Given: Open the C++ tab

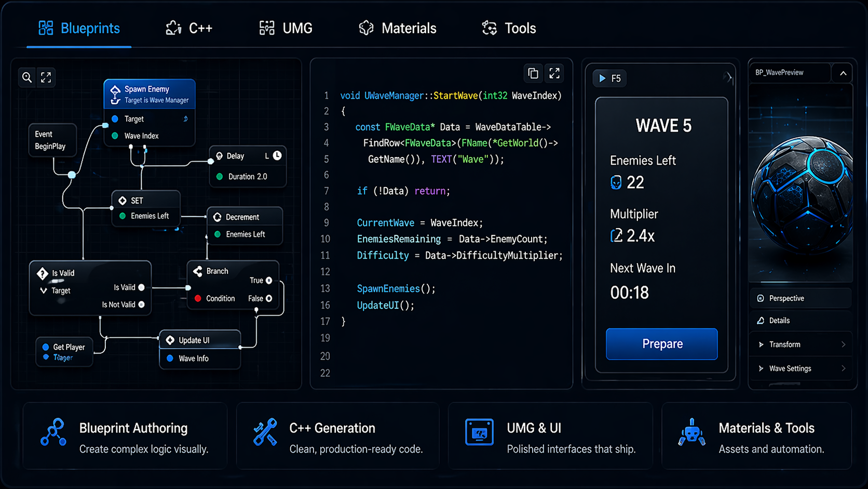Looking at the screenshot, I should pos(189,28).
